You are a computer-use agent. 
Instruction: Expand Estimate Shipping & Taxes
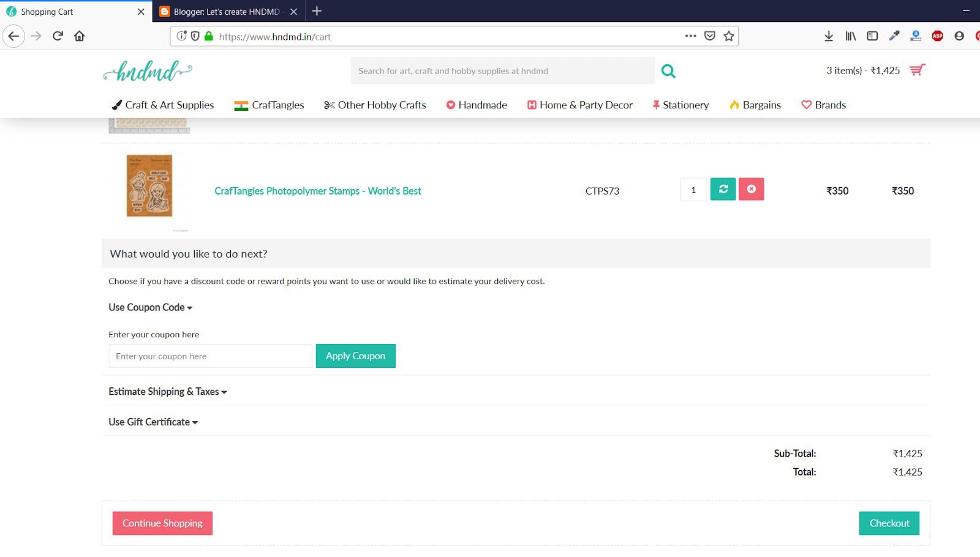click(x=168, y=392)
